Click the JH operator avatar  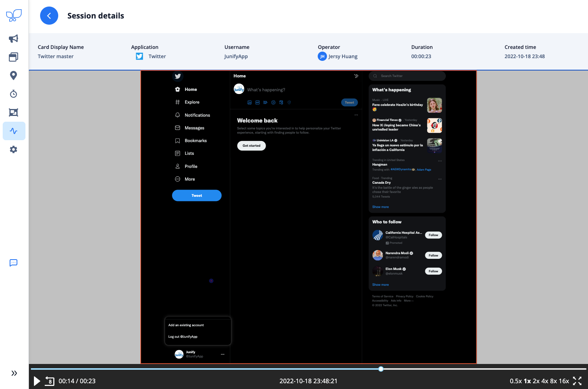(322, 56)
